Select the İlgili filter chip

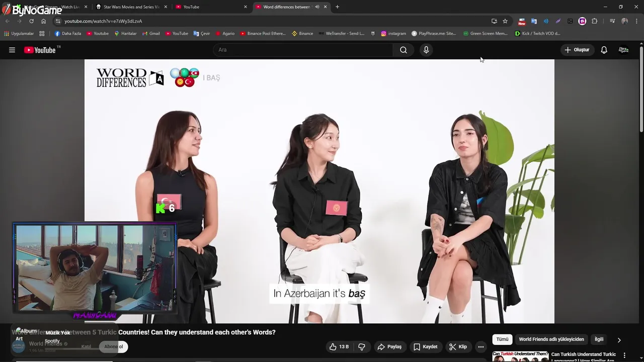[x=599, y=339]
